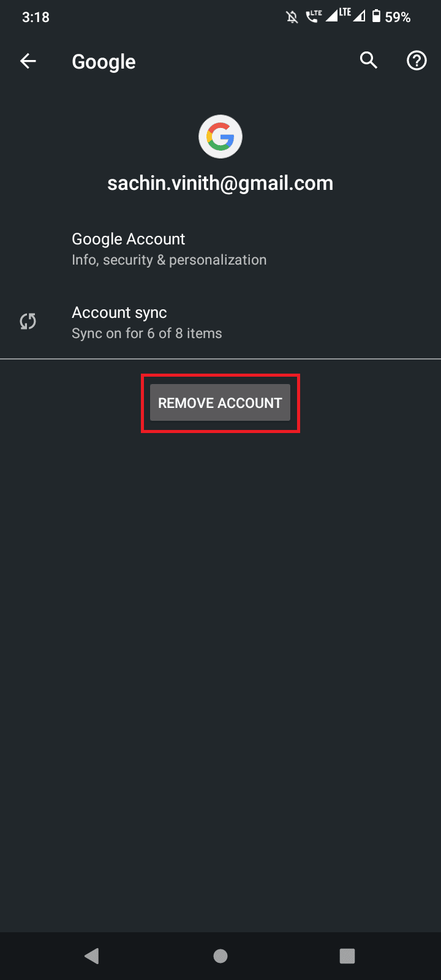441x980 pixels.
Task: Open help via the question mark icon
Action: [417, 60]
